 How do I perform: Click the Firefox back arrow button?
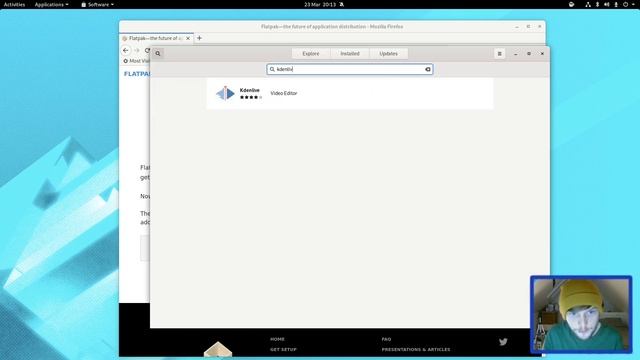(126, 50)
